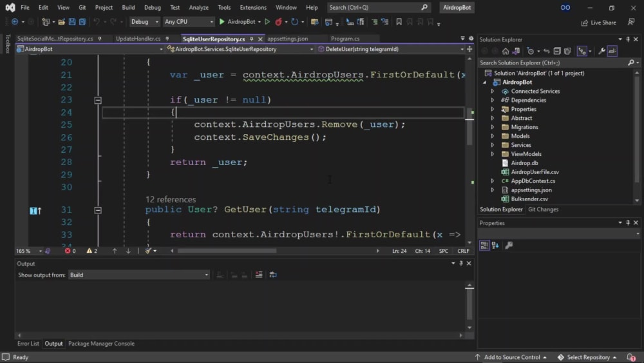Expand the Services folder
Image resolution: width=644 pixels, height=363 pixels.
(493, 145)
